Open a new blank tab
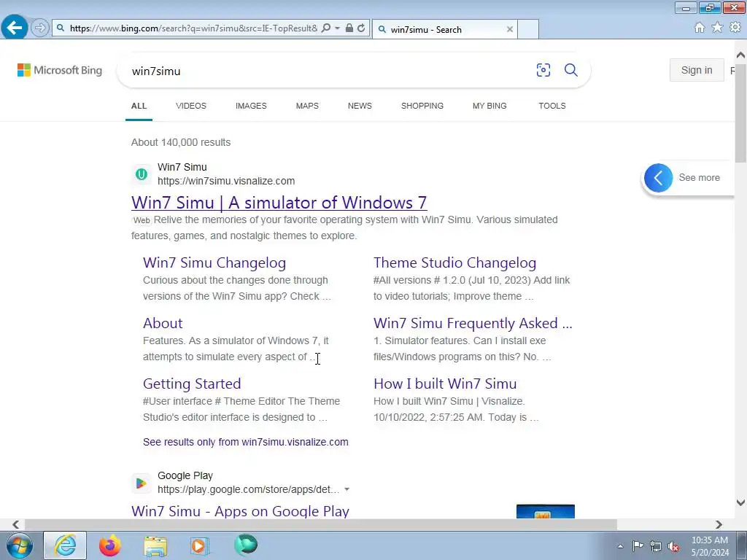 pos(528,29)
